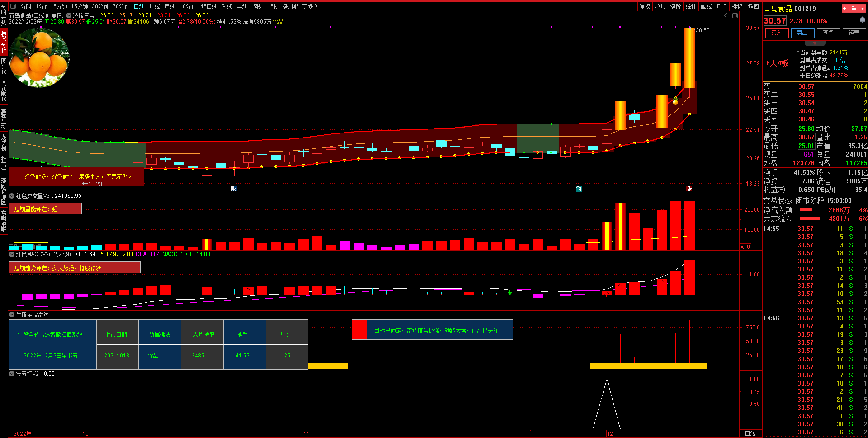
Task: Open 红色成交量V3 indicator dropdown
Action: 12,196
